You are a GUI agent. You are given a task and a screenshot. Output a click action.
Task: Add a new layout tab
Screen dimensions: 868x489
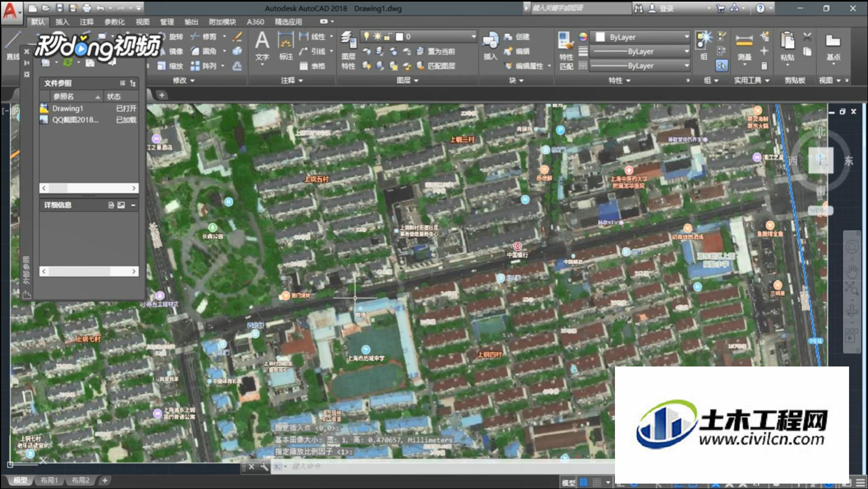[105, 480]
